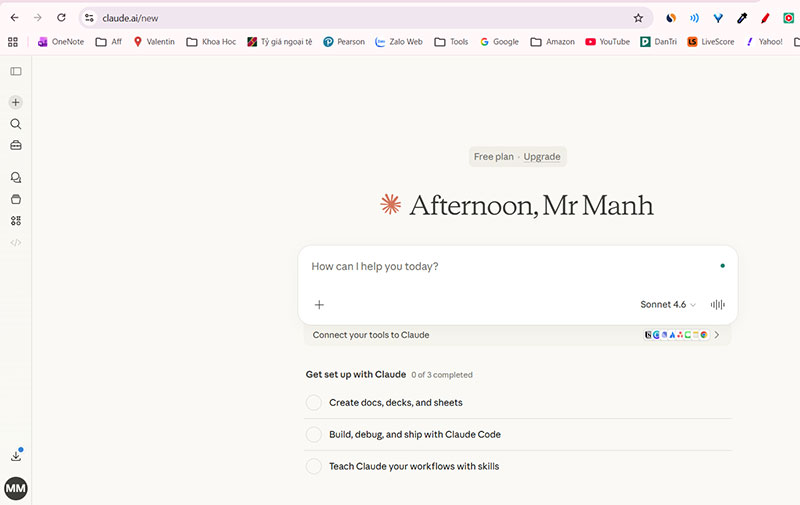Open the briefcase icon in the sidebar
The width and height of the screenshot is (800, 505).
15,146
